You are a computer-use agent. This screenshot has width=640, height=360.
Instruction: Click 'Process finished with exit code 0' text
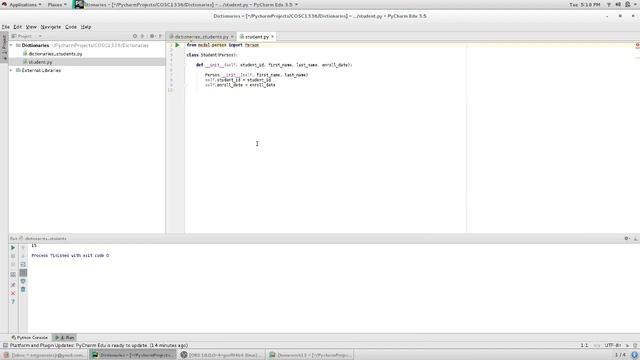click(x=70, y=256)
